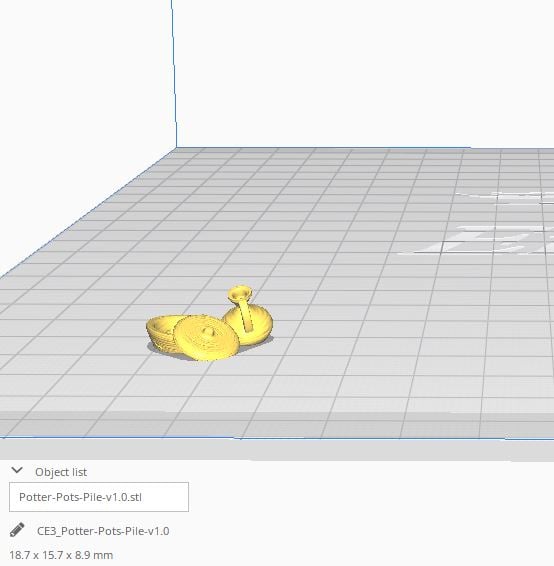Click the blue vertical build volume edge
The image size is (554, 566).
(174, 72)
